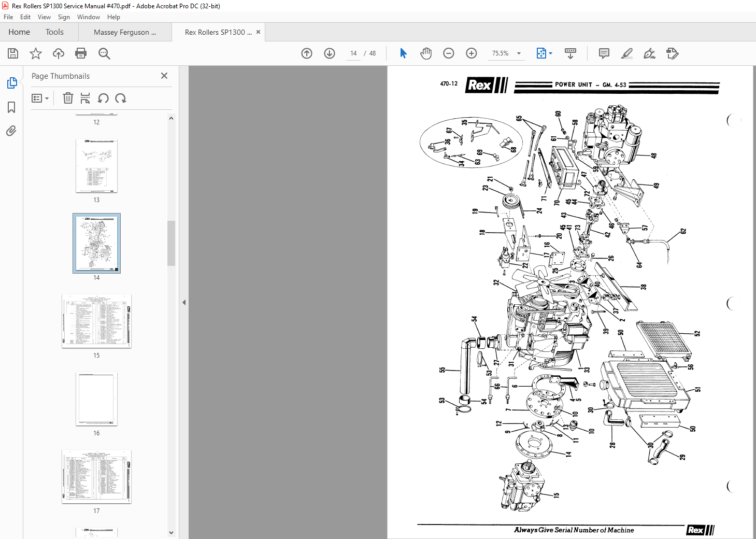Image resolution: width=756 pixels, height=539 pixels.
Task: Open the Attachments paperclip panel
Action: pos(11,131)
